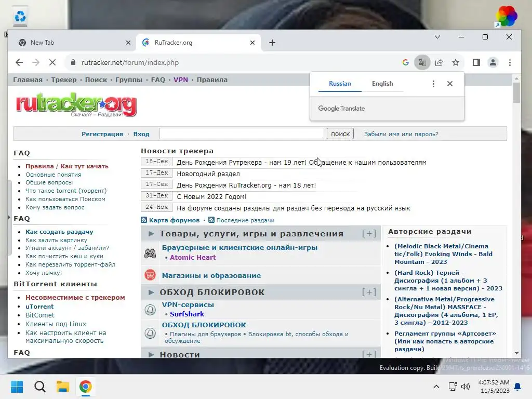This screenshot has width=532, height=399.
Task: Click the rutracker.org logo
Action: (x=77, y=104)
